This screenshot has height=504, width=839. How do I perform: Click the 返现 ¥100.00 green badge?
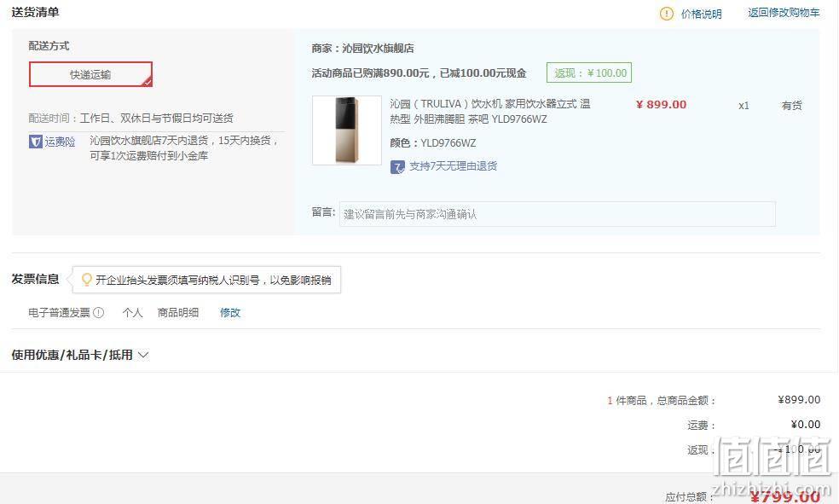point(589,72)
